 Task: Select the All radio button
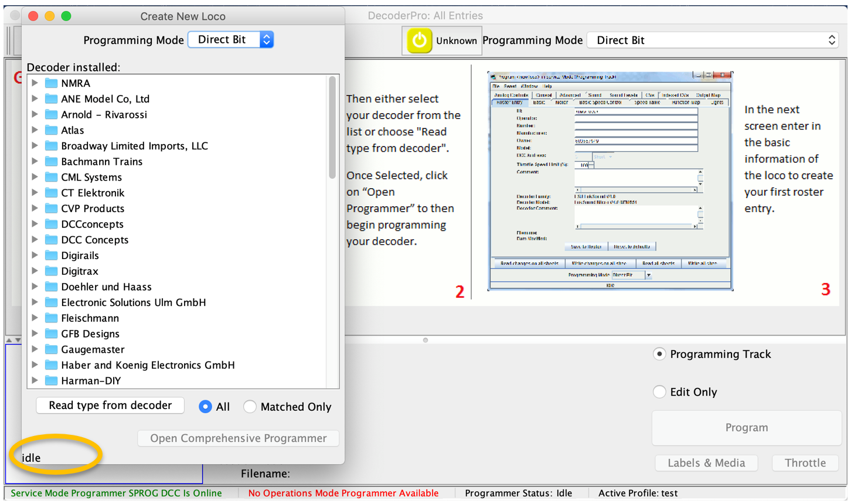pos(205,407)
